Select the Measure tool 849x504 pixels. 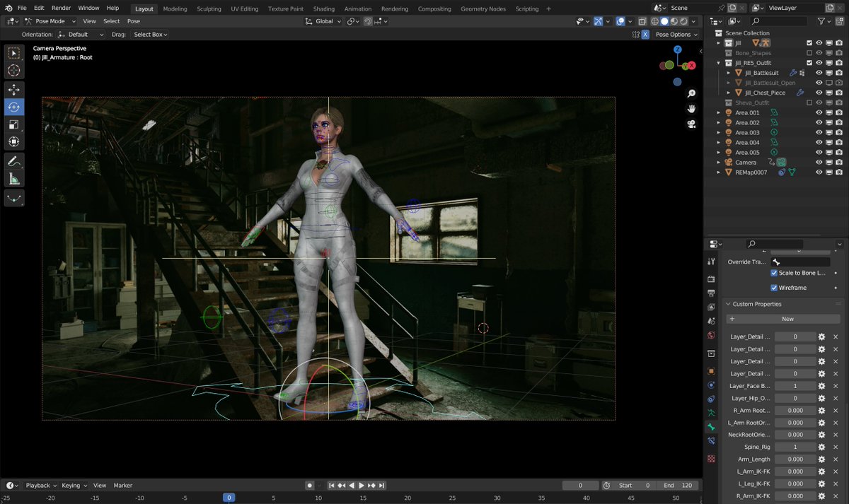point(13,179)
